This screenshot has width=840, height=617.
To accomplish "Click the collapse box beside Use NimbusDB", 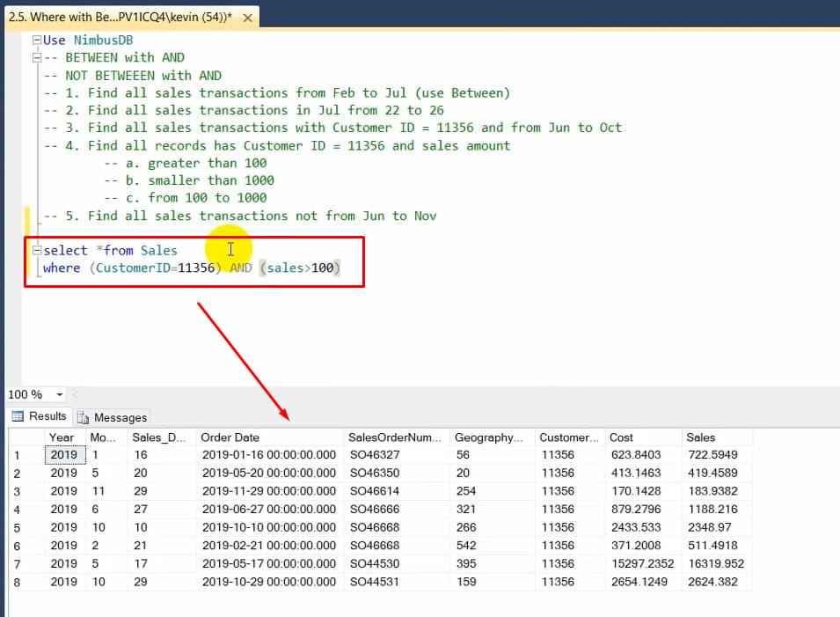I will (35, 40).
